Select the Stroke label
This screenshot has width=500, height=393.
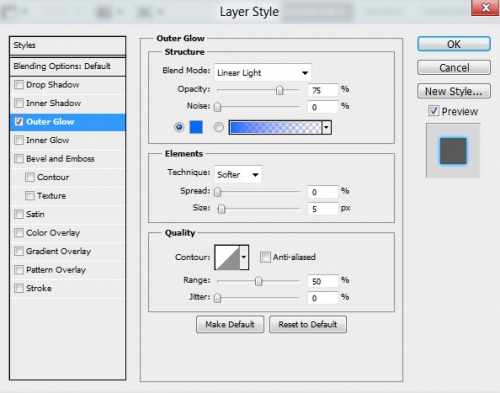pyautogui.click(x=39, y=288)
